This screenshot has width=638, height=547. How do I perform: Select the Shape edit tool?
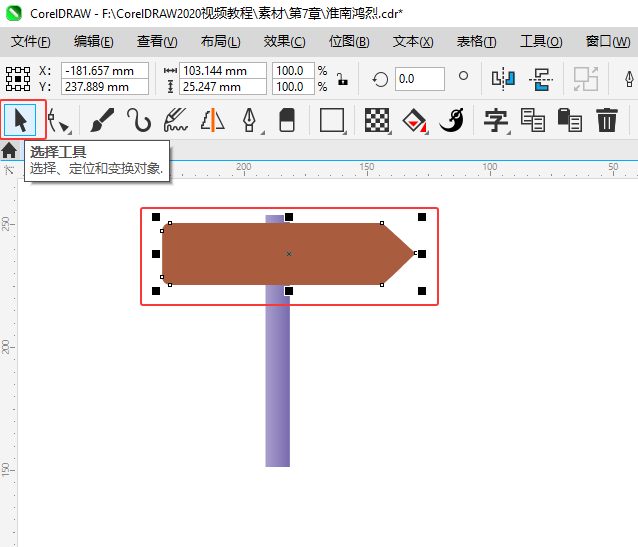(x=59, y=120)
